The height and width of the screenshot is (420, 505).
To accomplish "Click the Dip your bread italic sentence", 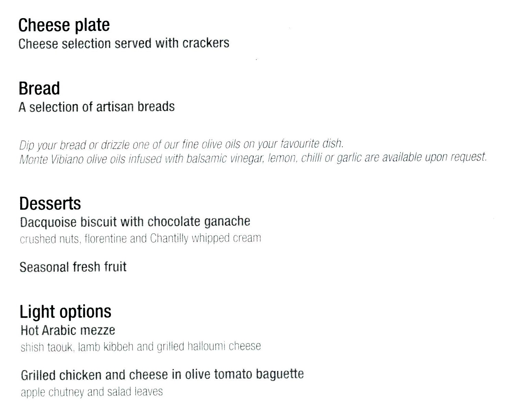I will point(181,144).
